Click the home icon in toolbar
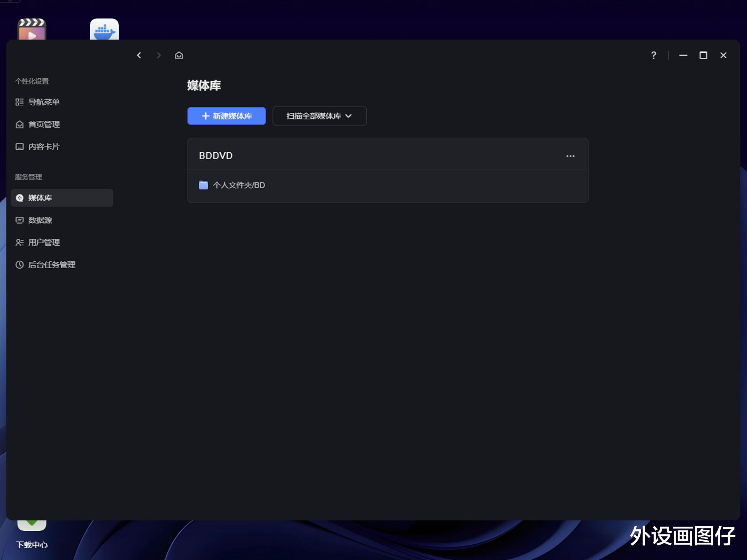The height and width of the screenshot is (560, 747). point(179,55)
